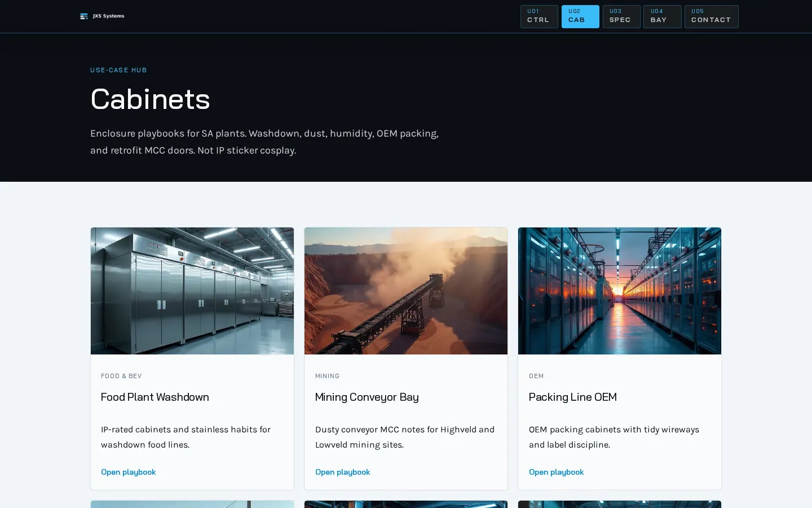Switch to the U04 BAY tab
812x508 pixels.
(x=663, y=16)
